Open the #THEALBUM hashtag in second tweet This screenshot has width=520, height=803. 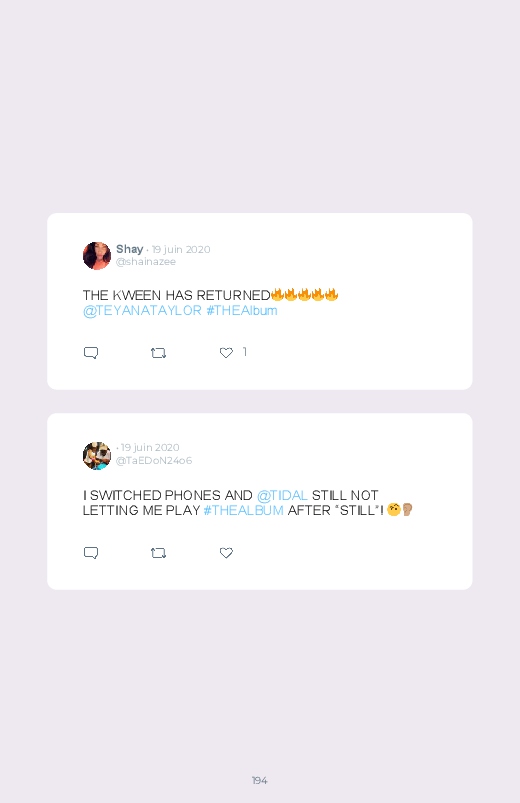coord(243,510)
